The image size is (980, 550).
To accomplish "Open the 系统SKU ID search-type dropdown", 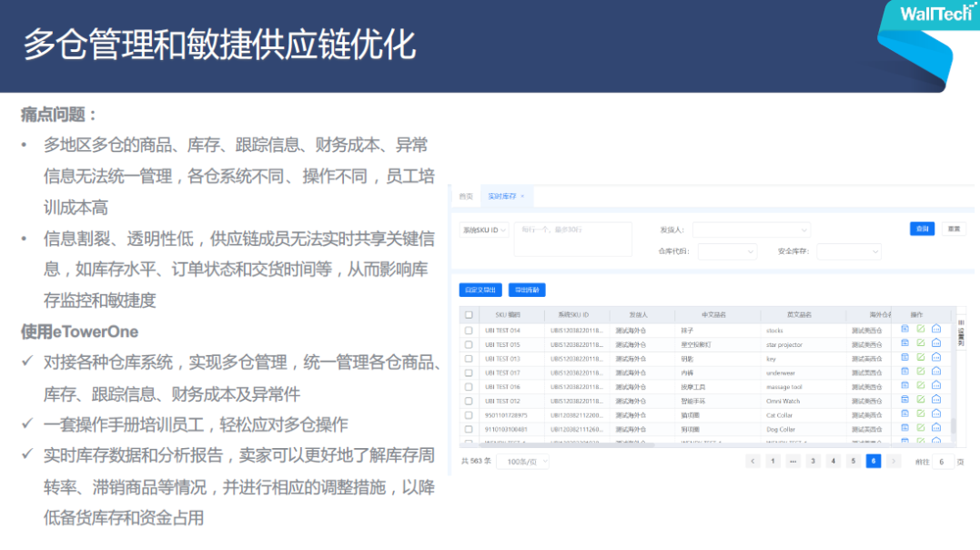I will click(x=484, y=230).
